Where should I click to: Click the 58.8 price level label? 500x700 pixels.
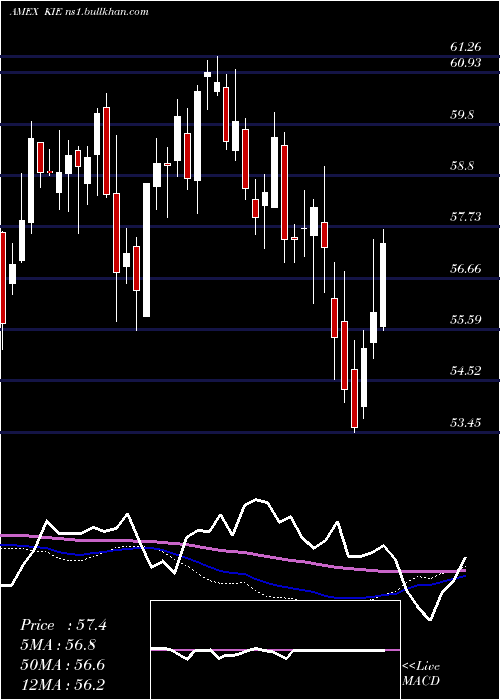click(462, 166)
